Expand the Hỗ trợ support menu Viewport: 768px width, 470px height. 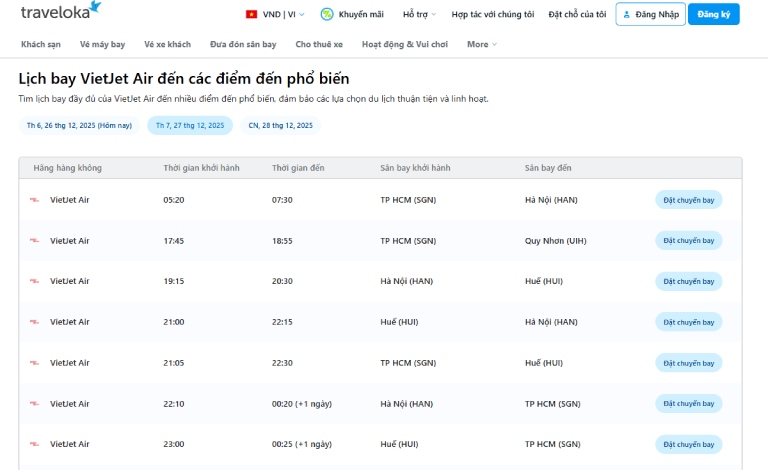419,15
